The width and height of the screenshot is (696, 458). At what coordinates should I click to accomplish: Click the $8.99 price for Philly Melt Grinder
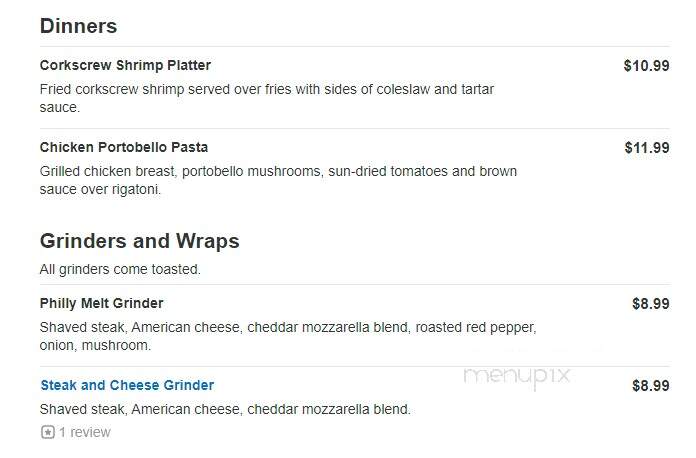point(651,304)
